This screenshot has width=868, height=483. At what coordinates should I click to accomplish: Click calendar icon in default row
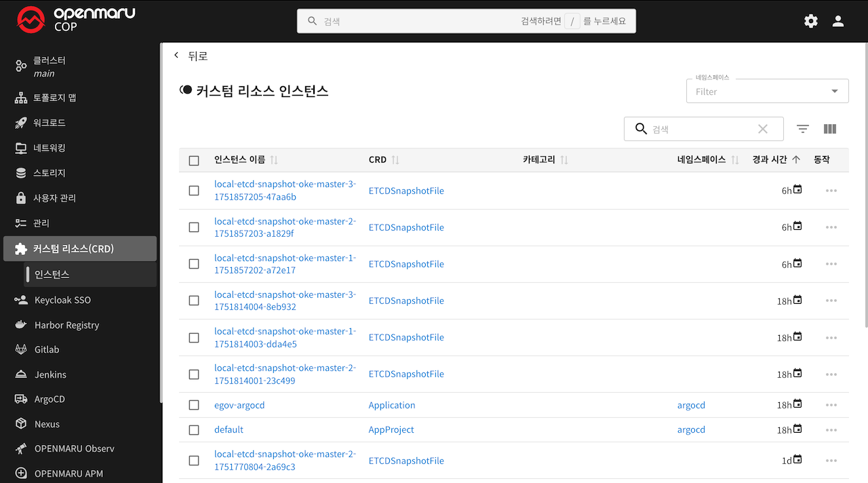coord(797,429)
